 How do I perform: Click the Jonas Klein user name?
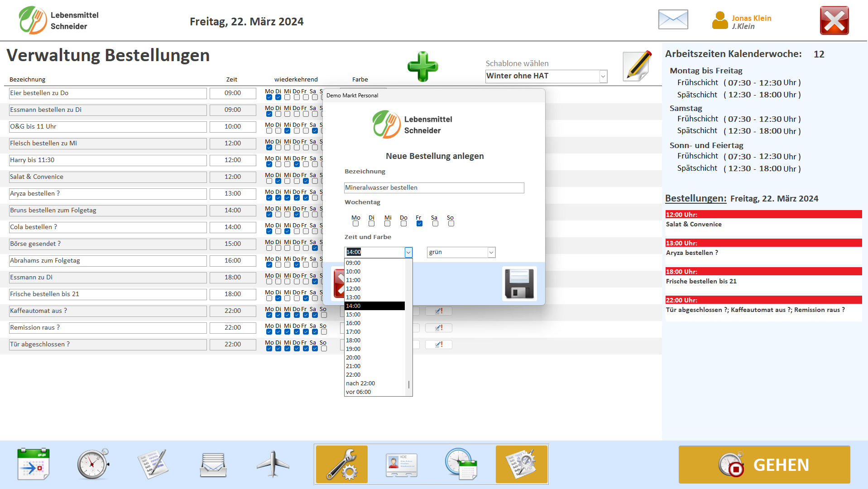(x=751, y=18)
